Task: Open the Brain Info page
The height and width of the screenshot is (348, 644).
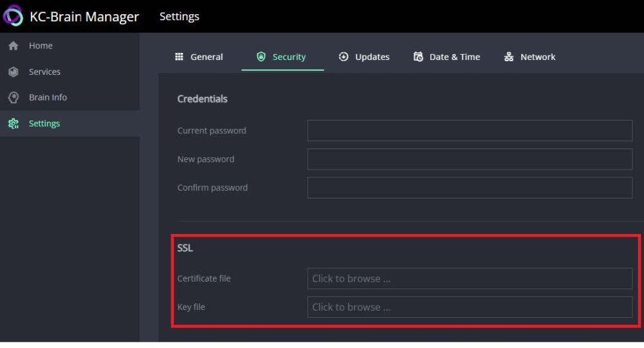Action: click(48, 97)
